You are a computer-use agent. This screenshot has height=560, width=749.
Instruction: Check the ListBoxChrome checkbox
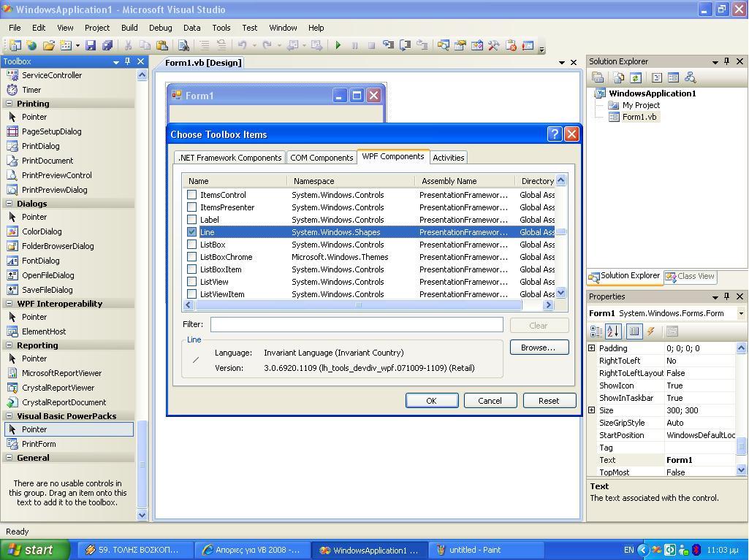click(x=191, y=257)
